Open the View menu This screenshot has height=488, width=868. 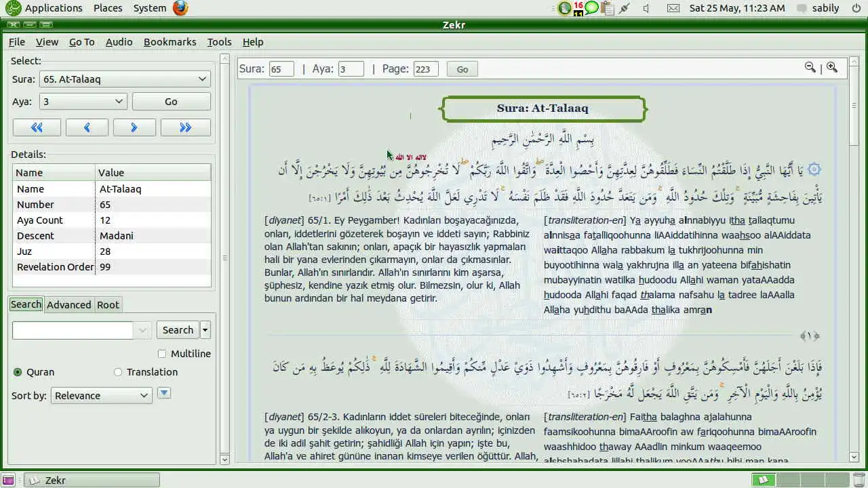(47, 42)
